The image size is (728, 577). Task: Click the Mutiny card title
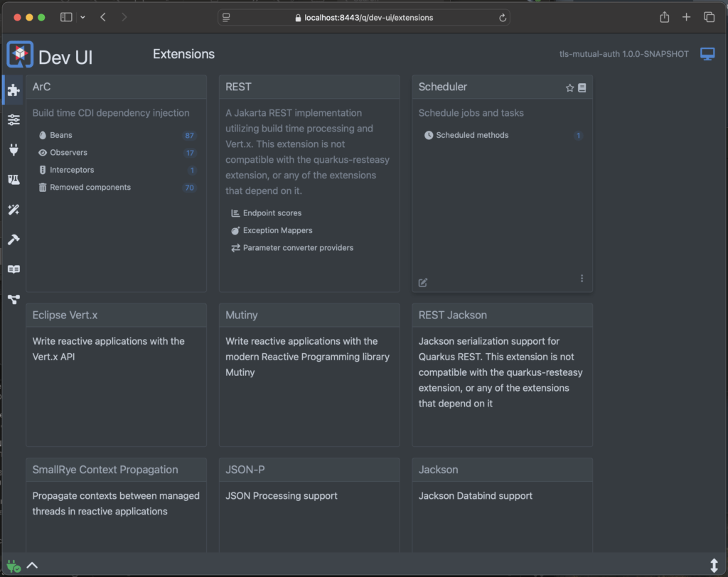(242, 316)
